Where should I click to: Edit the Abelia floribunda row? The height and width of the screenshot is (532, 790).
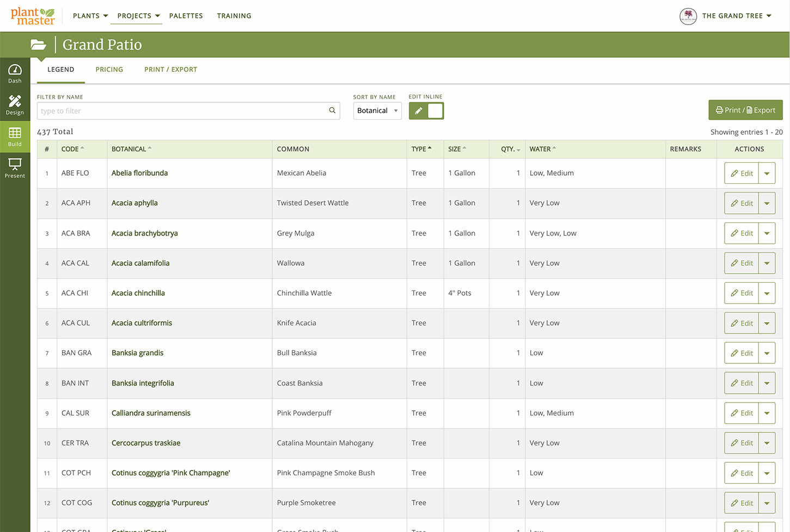(x=742, y=173)
